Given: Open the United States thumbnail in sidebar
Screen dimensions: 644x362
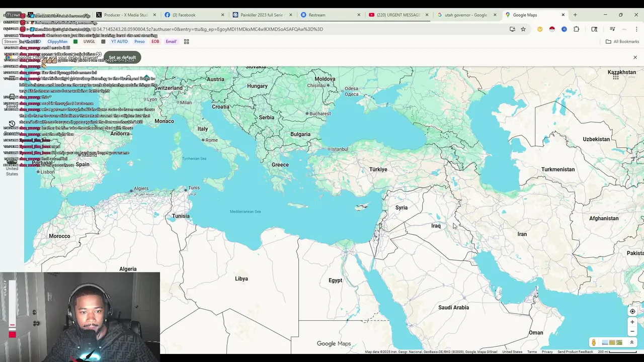Looking at the screenshot, I should pyautogui.click(x=12, y=167).
